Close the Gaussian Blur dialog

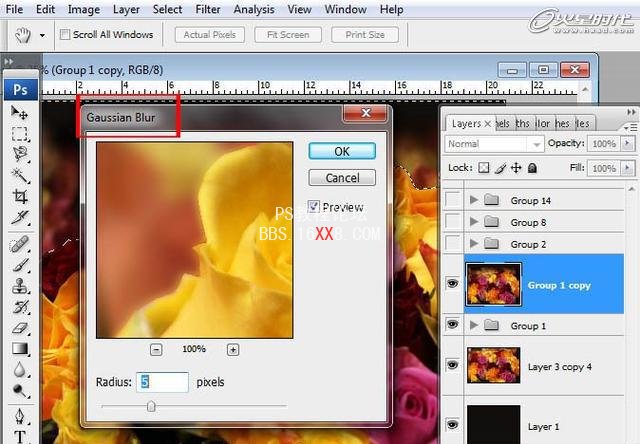coord(365,113)
